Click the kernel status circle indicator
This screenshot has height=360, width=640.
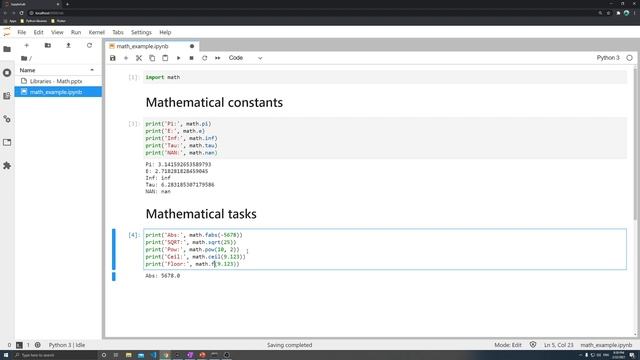point(629,58)
